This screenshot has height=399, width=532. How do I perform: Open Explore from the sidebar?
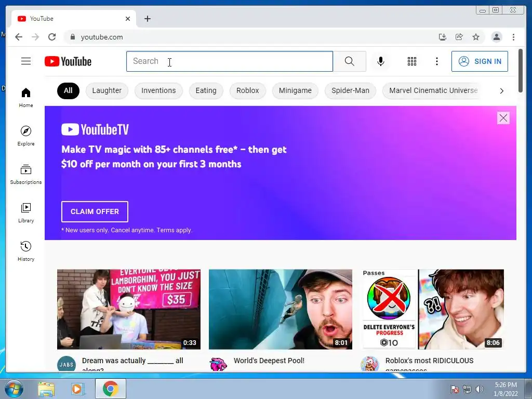[x=26, y=136]
